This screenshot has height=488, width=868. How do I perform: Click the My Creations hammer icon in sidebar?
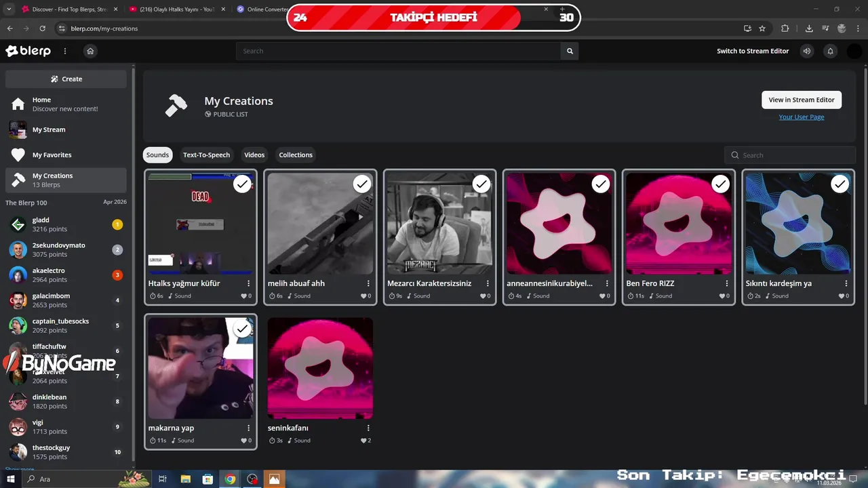(18, 180)
